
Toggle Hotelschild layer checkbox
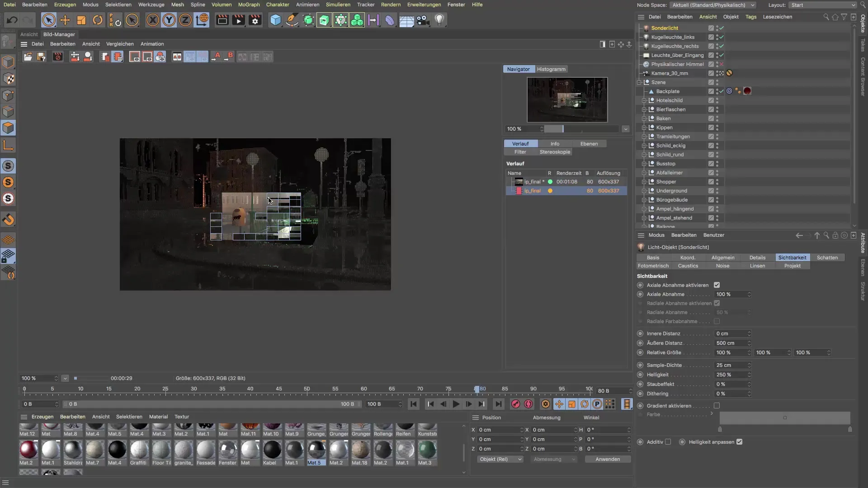[x=711, y=100]
